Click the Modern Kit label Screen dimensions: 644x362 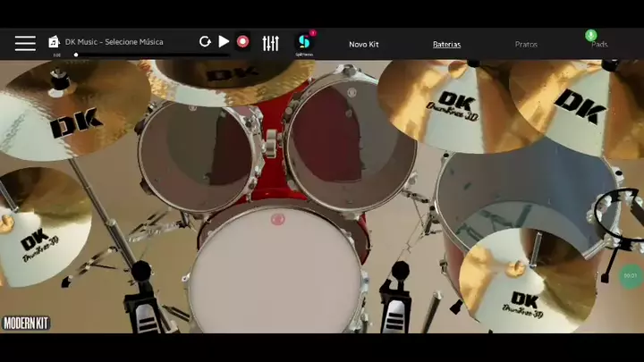pyautogui.click(x=26, y=323)
